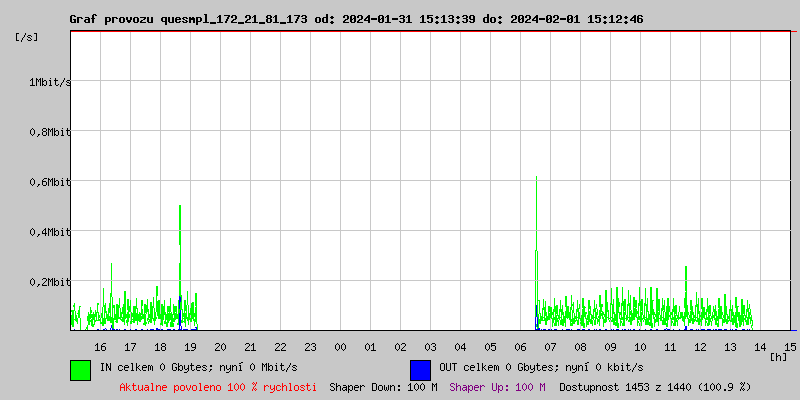Click the purple 'Shaper Up: 100 M' text
The width and height of the screenshot is (800, 400).
click(x=497, y=386)
